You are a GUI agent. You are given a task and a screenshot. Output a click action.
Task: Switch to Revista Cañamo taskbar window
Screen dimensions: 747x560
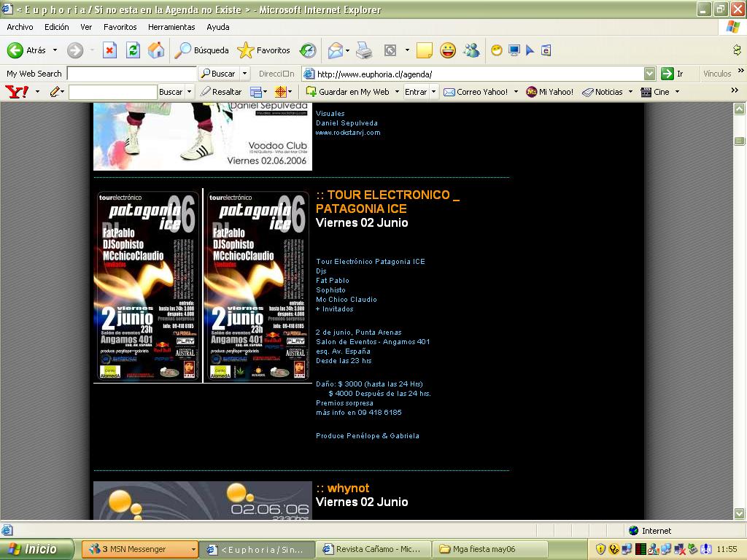pyautogui.click(x=373, y=549)
